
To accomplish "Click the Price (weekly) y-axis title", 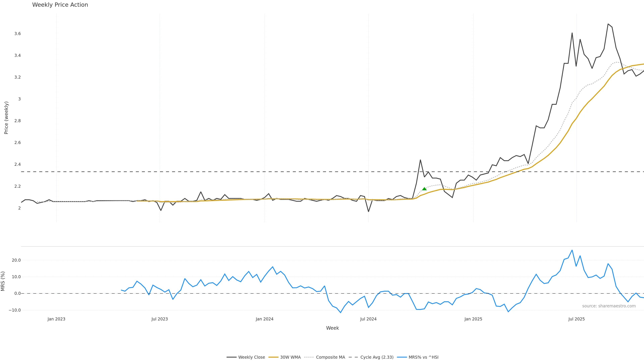I will [x=6, y=118].
